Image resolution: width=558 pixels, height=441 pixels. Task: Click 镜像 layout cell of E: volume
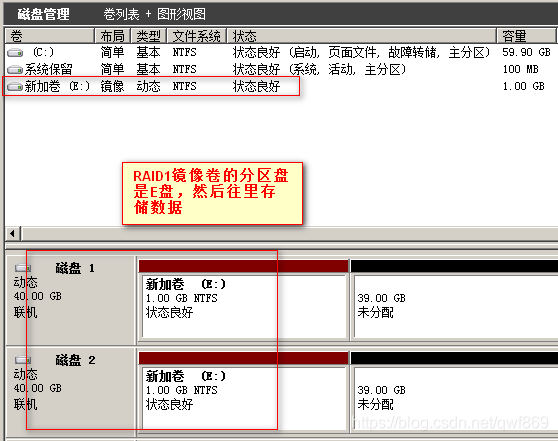click(x=112, y=86)
